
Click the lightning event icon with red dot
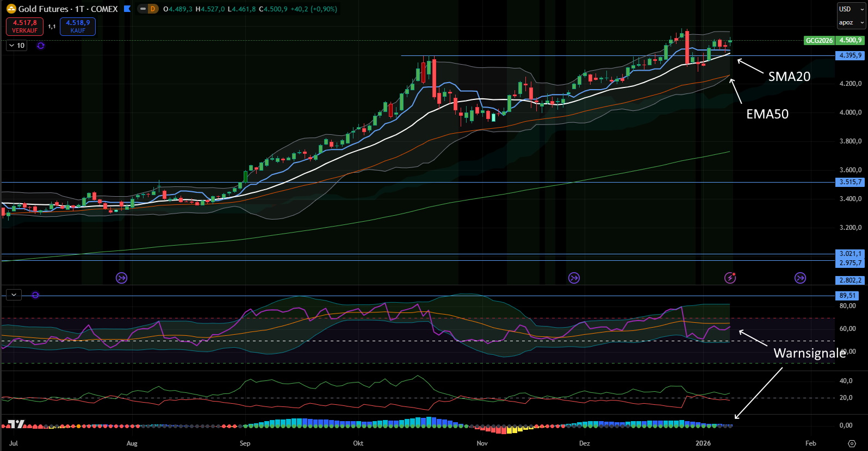point(730,278)
